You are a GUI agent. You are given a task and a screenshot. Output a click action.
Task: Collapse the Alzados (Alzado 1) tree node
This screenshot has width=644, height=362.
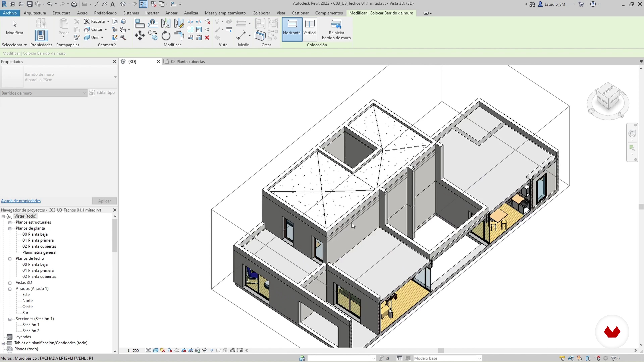tap(10, 289)
